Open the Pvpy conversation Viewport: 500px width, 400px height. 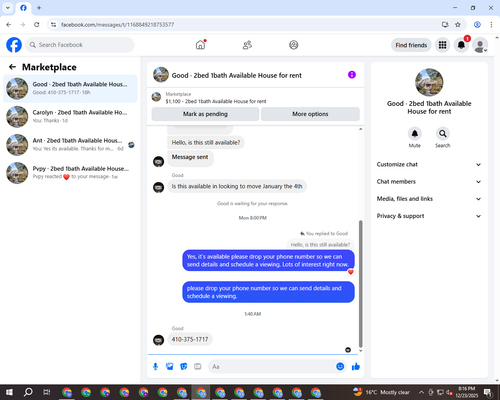(x=70, y=173)
